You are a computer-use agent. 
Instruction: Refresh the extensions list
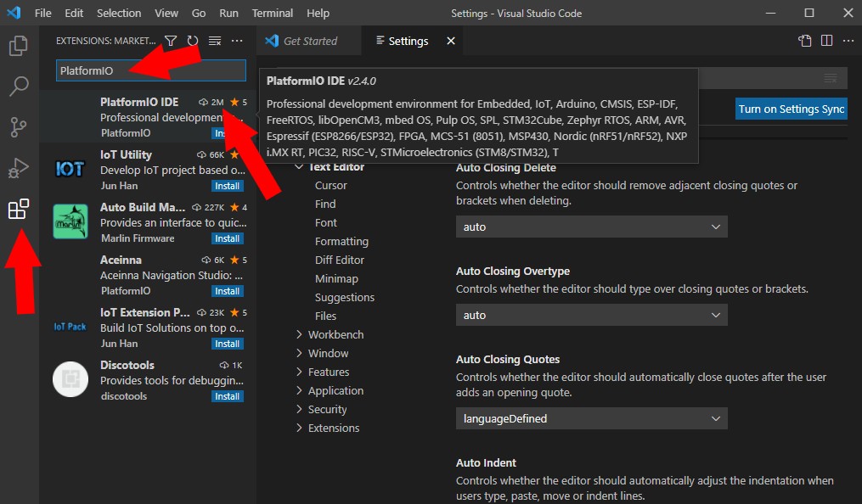pyautogui.click(x=193, y=41)
